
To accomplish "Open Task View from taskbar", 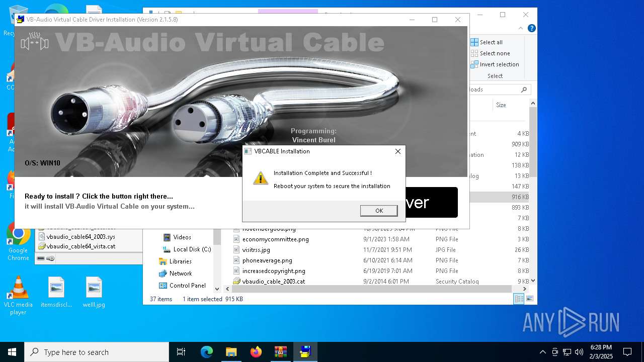I will coord(181,352).
